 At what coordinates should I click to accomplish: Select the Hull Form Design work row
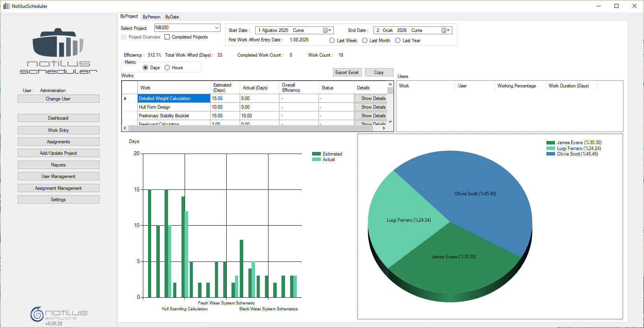click(174, 107)
